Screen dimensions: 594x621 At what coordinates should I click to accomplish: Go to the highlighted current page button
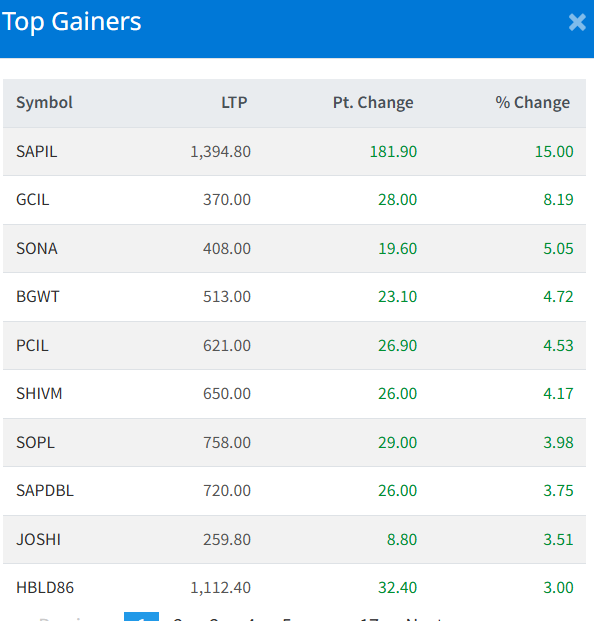[x=141, y=616]
